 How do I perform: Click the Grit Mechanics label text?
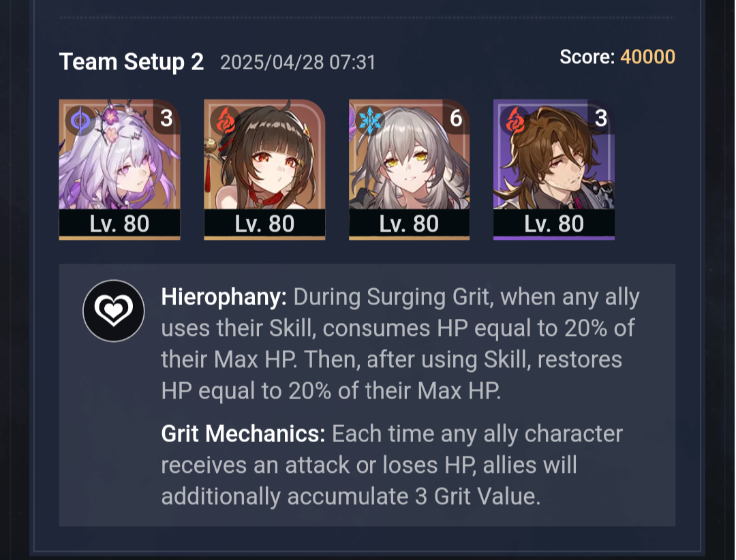click(x=243, y=434)
